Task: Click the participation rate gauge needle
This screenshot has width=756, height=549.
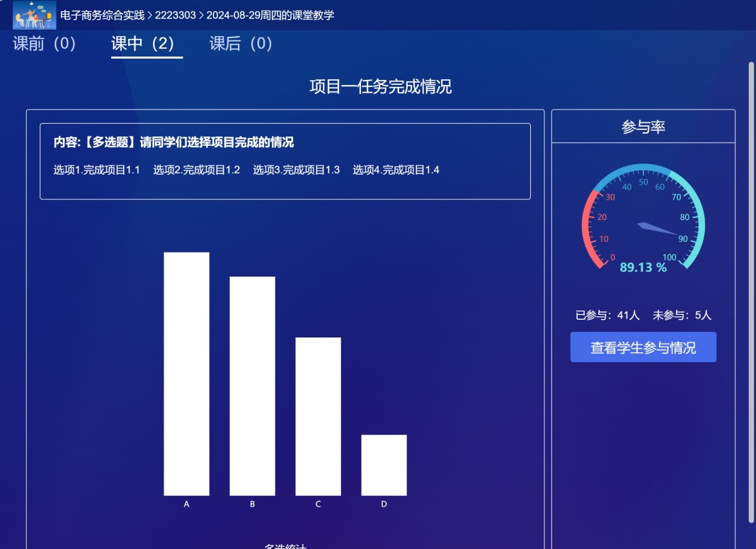Action: (x=658, y=229)
